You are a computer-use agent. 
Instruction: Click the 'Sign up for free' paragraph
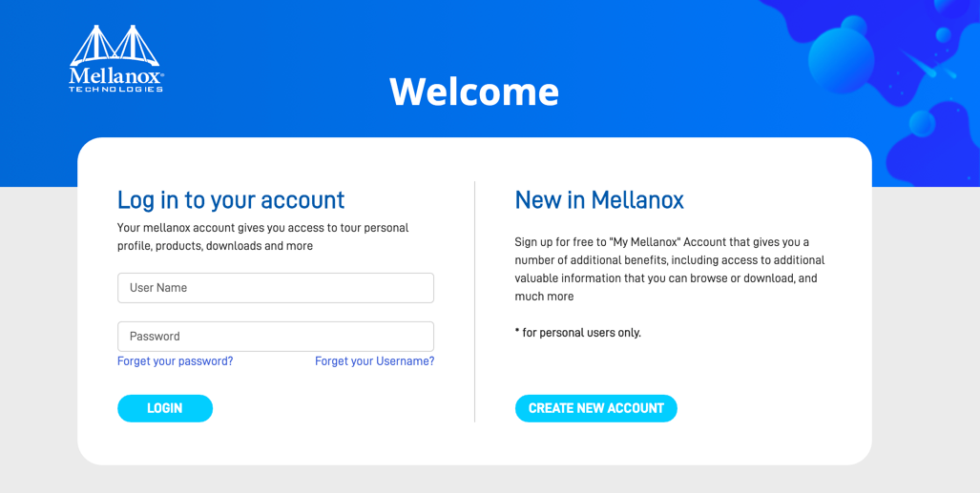[670, 269]
